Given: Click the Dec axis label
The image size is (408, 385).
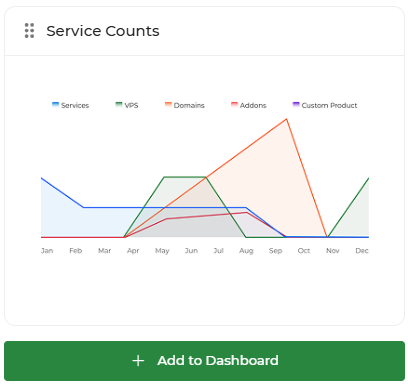Looking at the screenshot, I should pos(362,251).
